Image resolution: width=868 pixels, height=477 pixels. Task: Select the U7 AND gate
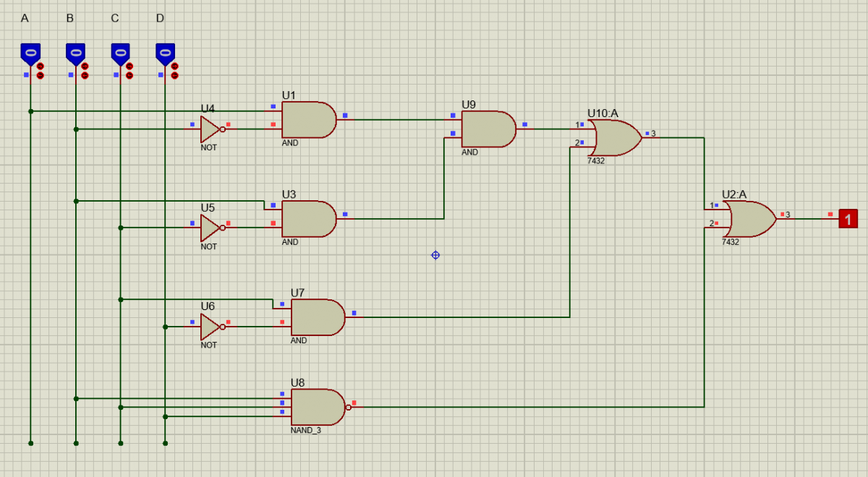coord(316,317)
